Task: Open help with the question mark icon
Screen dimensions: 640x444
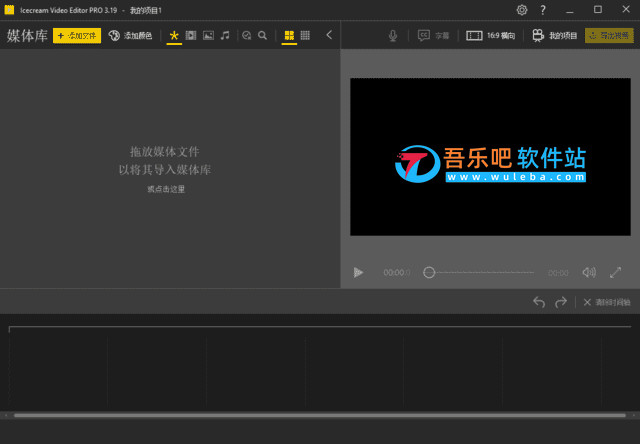Action: pos(542,10)
